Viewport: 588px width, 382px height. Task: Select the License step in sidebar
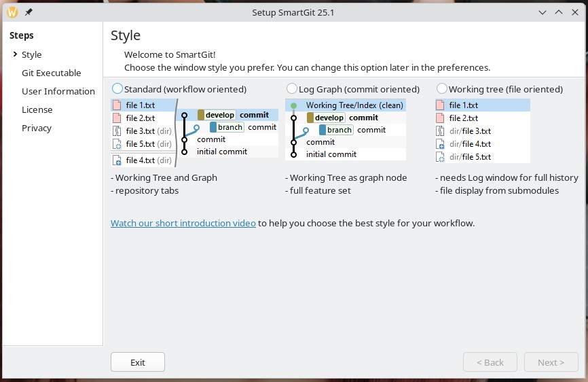(37, 109)
